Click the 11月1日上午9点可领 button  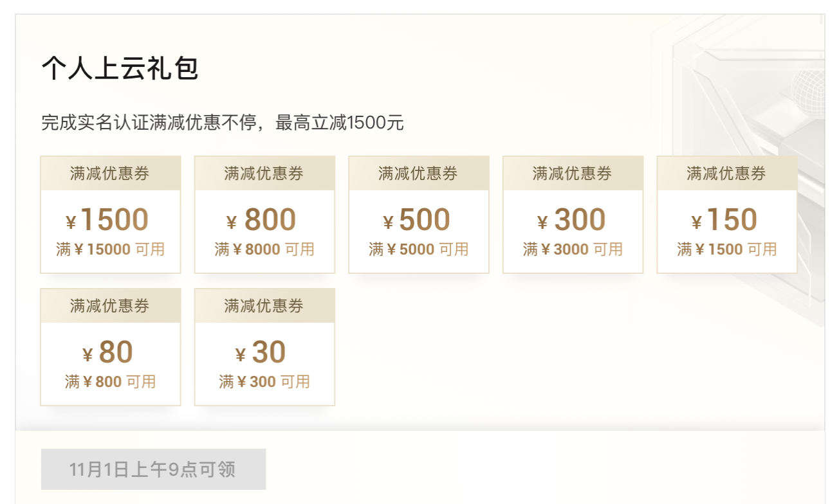pyautogui.click(x=153, y=469)
